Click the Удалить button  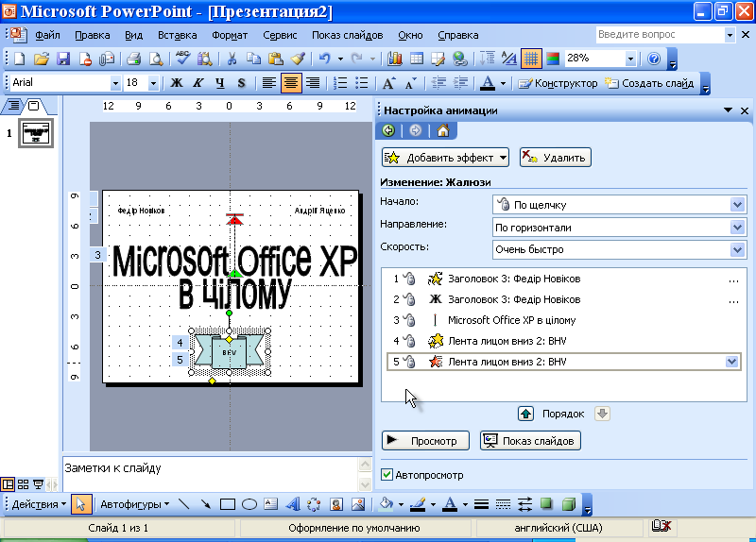tap(556, 158)
